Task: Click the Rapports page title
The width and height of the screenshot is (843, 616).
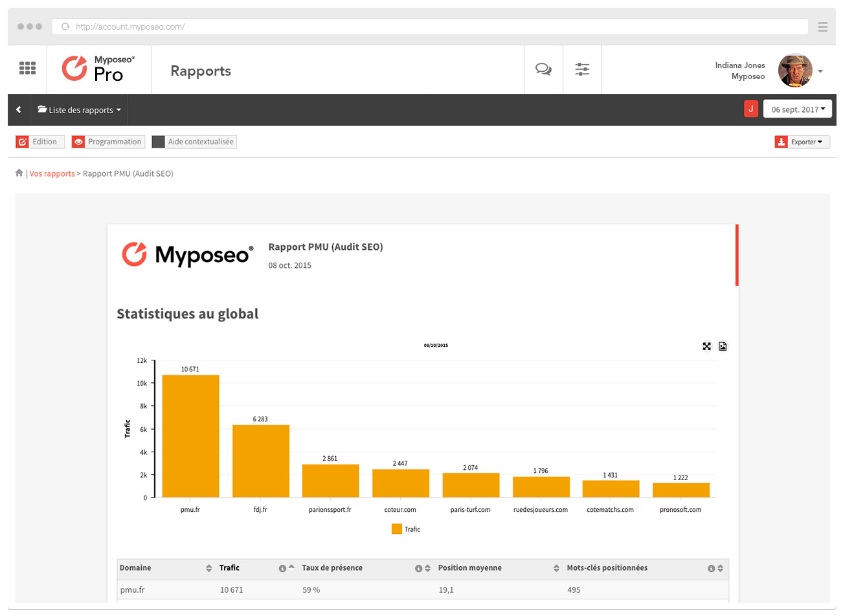Action: click(201, 71)
